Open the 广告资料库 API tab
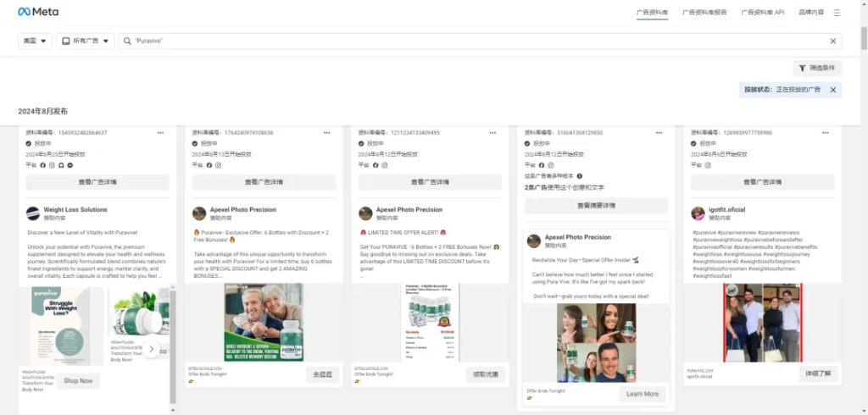868x415 pixels. (x=763, y=12)
